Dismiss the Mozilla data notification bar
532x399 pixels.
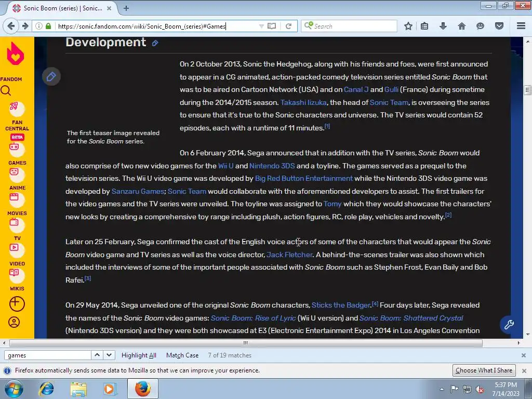click(524, 371)
